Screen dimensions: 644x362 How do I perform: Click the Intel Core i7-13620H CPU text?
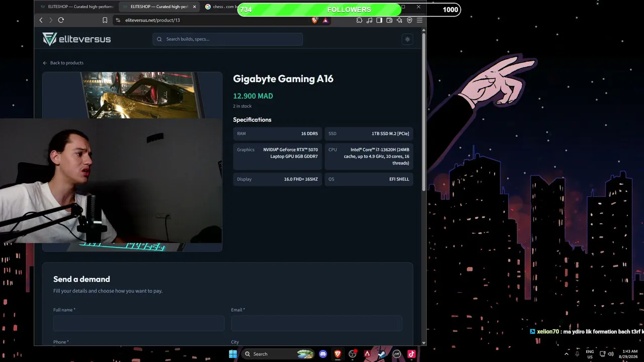(x=376, y=156)
